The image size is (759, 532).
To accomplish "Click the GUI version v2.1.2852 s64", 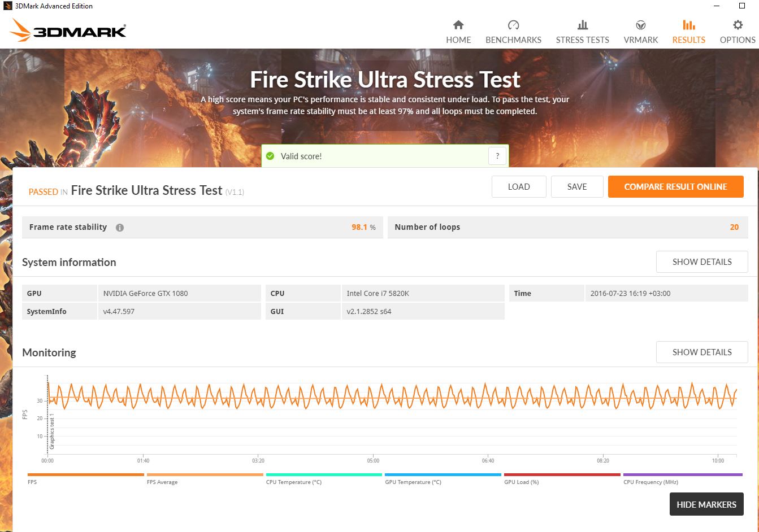I will 368,311.
